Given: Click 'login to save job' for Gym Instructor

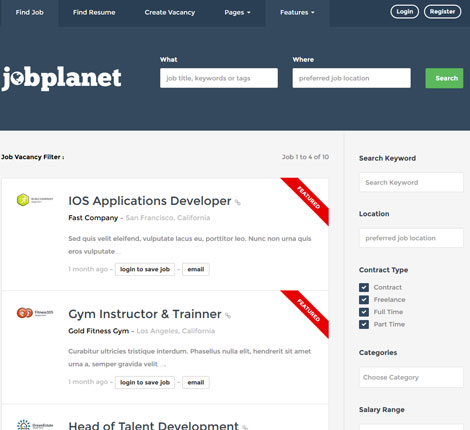Looking at the screenshot, I should pyautogui.click(x=145, y=382).
